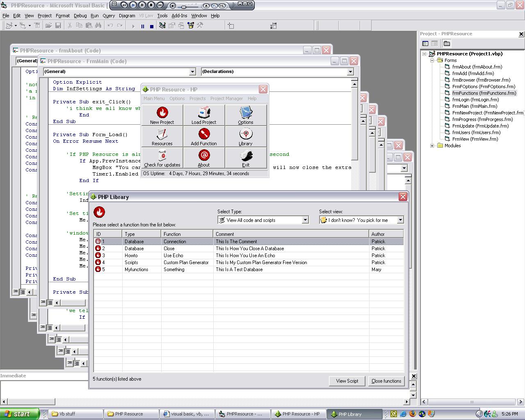Click the Close functions button
This screenshot has width=525, height=420.
point(386,381)
